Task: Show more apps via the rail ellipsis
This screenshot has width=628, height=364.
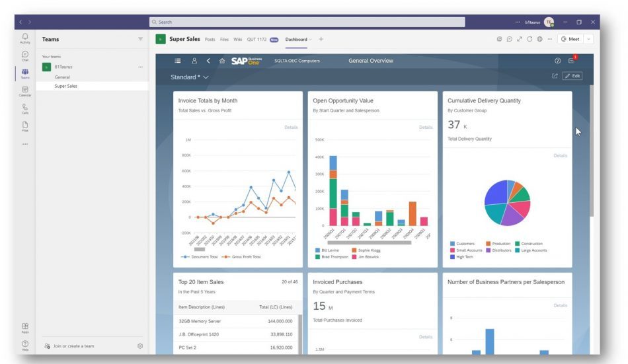Action: tap(25, 144)
